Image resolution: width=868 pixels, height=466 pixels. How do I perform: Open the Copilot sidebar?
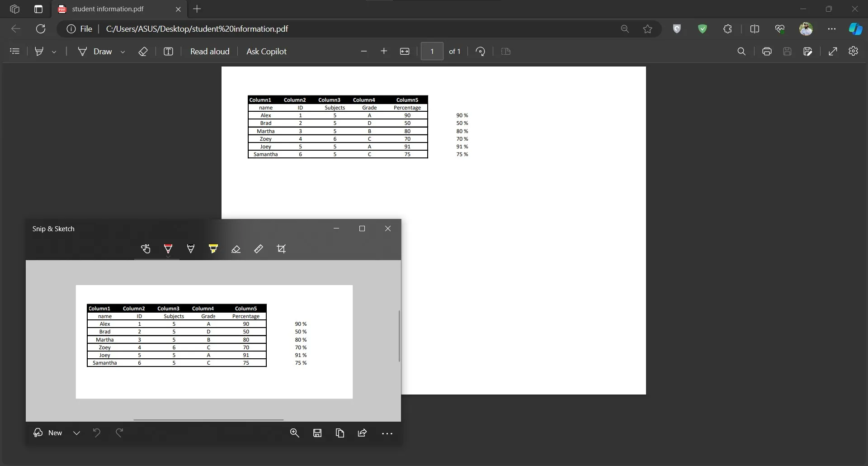pos(855,29)
